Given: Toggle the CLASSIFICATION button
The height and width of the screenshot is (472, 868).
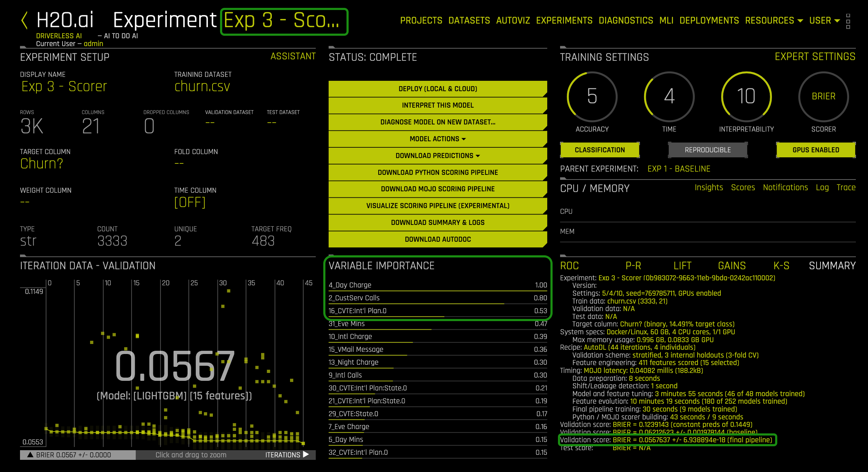Looking at the screenshot, I should point(600,150).
